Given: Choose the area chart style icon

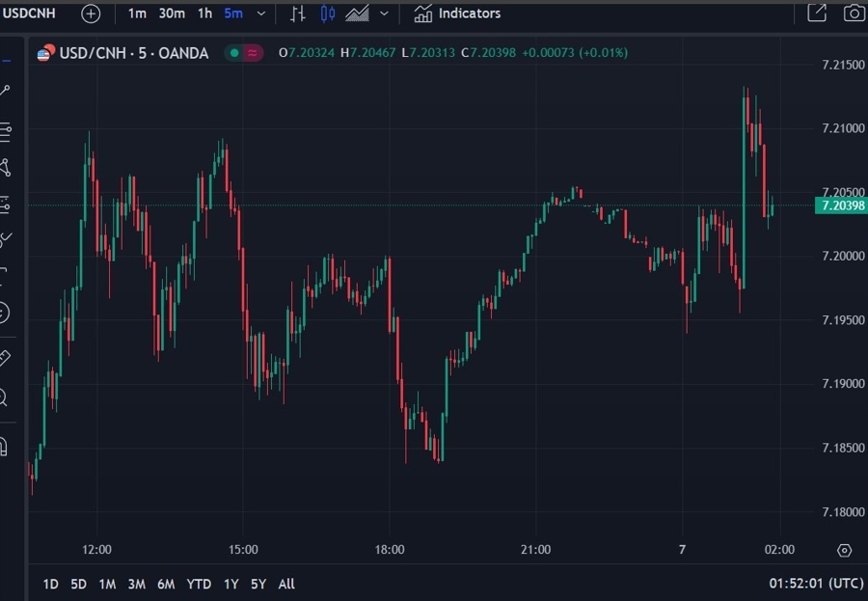Looking at the screenshot, I should 357,14.
